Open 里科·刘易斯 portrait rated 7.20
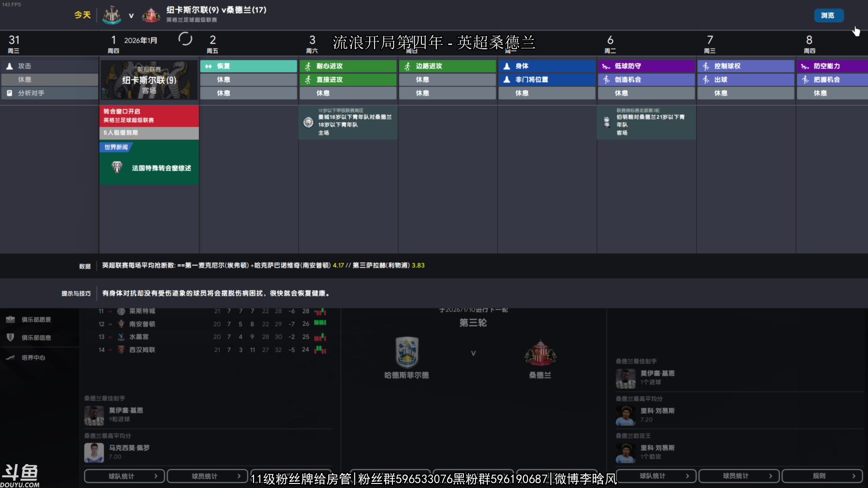Viewport: 868px width, 488px height. click(x=625, y=415)
